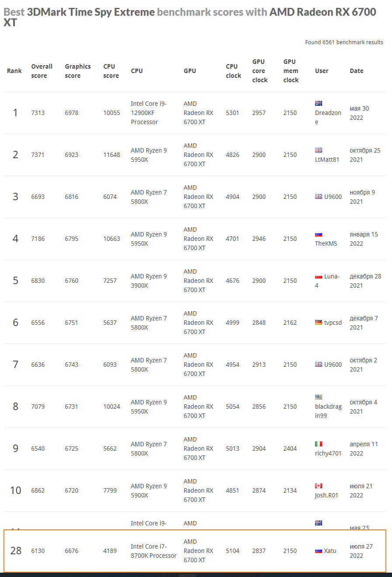Click the US flag above blackdragin99
392x577 pixels.
[319, 397]
